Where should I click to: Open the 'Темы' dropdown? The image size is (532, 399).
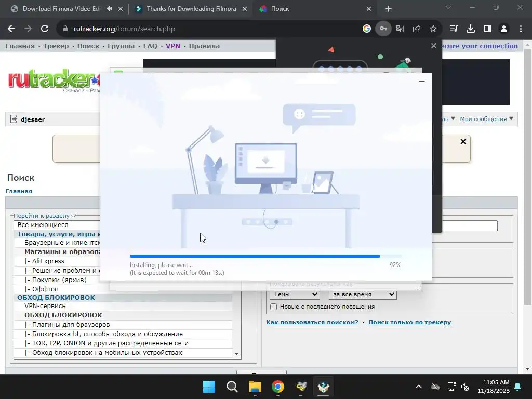[295, 294]
